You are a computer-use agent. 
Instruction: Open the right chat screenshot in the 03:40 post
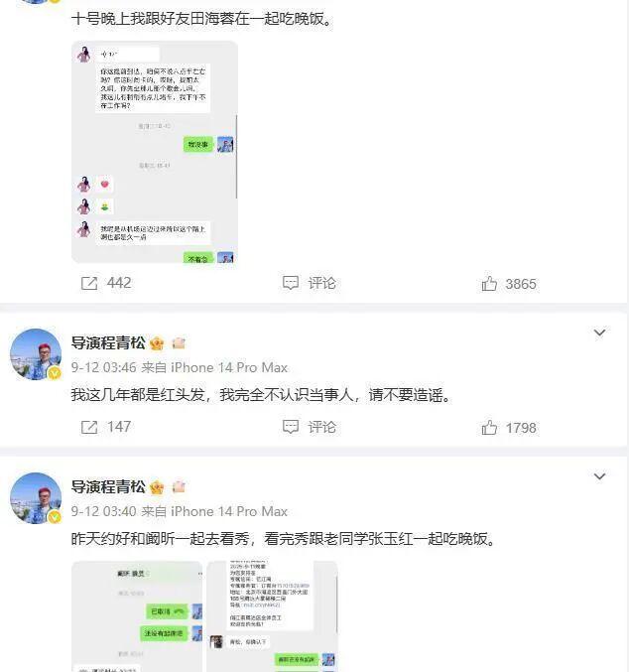(x=272, y=616)
